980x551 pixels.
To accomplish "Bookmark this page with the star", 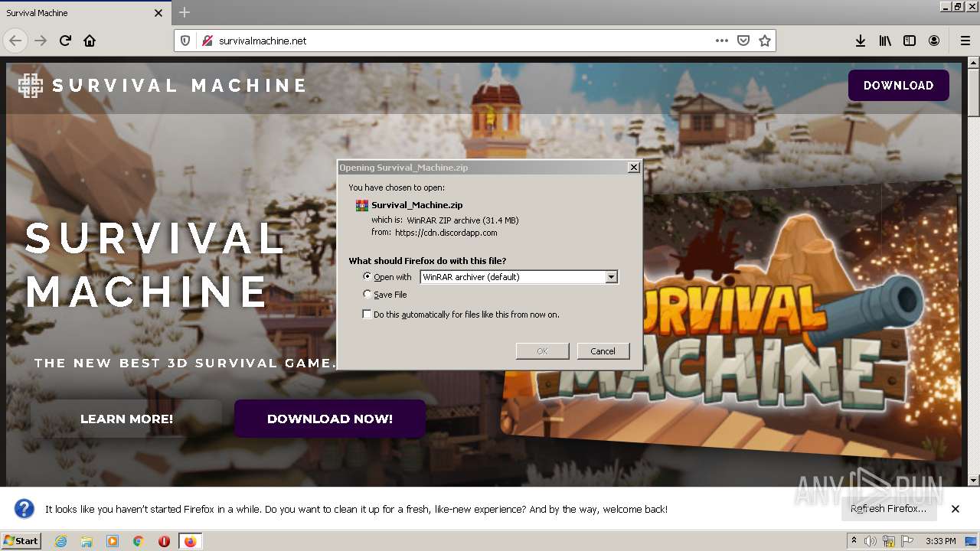I will pyautogui.click(x=764, y=41).
